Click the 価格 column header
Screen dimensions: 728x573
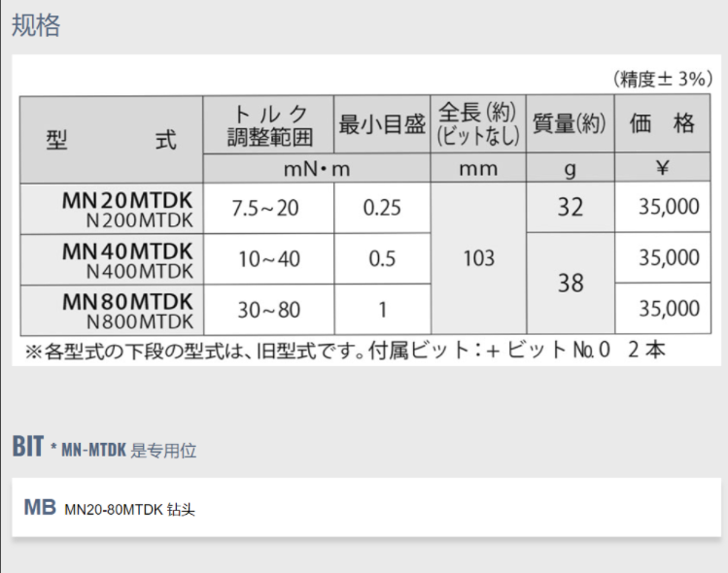point(663,123)
